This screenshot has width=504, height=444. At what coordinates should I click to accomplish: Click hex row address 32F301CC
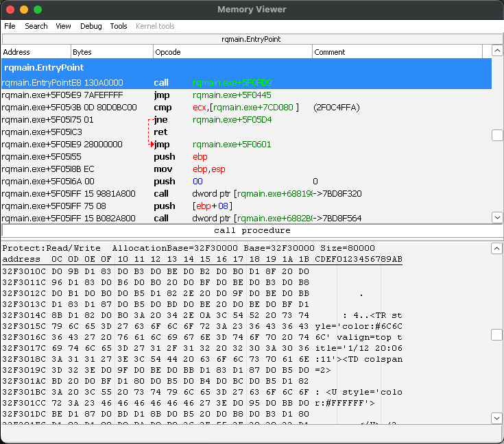point(24,403)
